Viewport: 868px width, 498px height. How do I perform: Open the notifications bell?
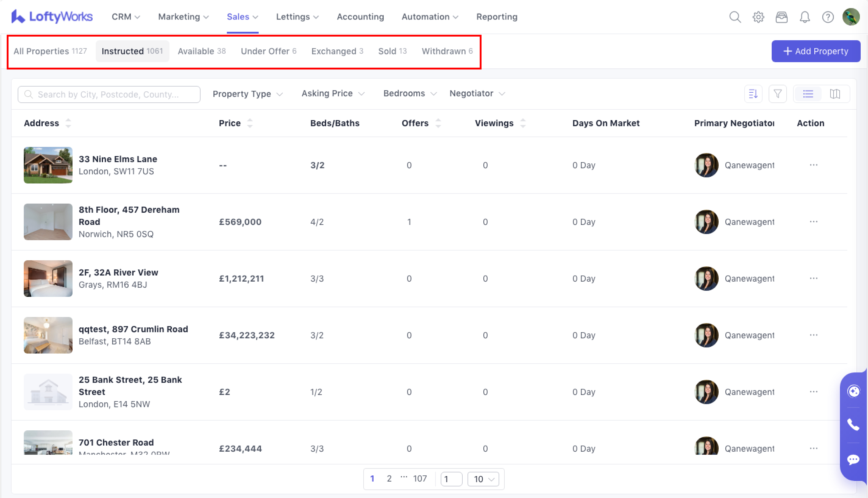click(x=804, y=17)
